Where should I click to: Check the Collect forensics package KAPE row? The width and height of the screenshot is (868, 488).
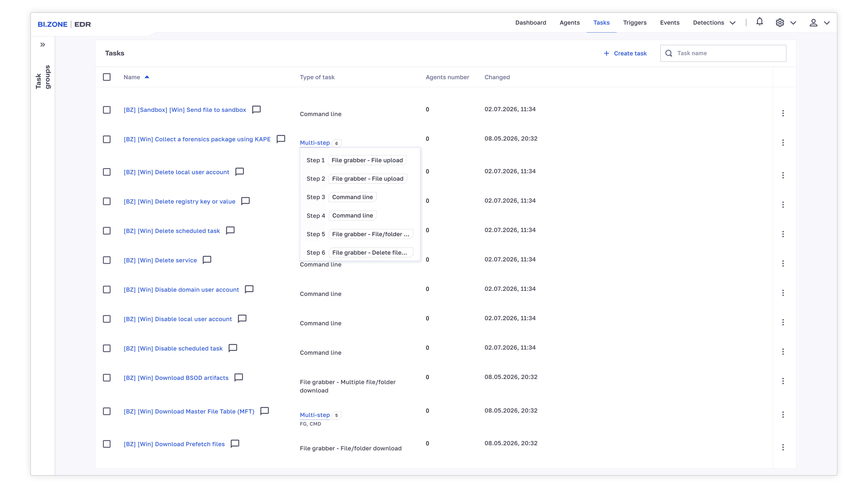pyautogui.click(x=106, y=139)
